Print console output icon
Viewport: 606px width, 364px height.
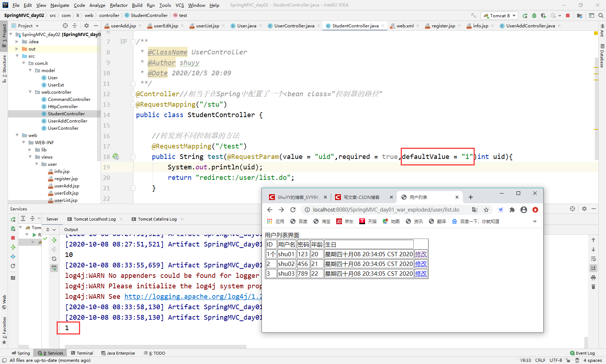593,278
